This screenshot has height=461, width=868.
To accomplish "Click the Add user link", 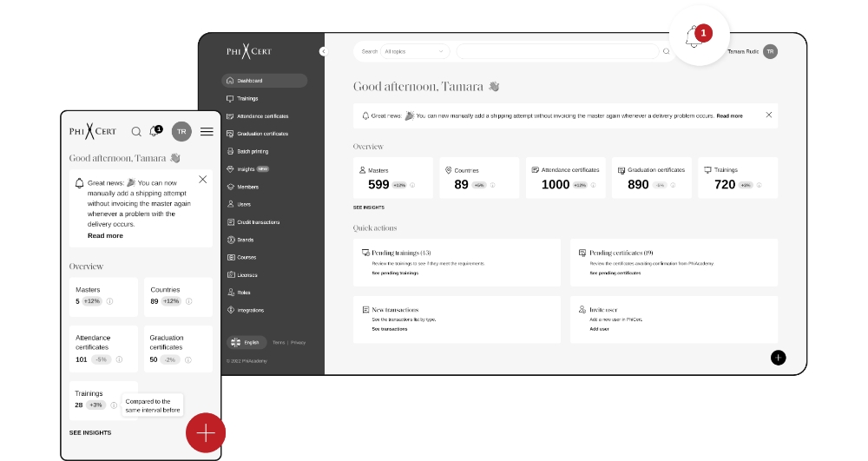I will coord(599,329).
